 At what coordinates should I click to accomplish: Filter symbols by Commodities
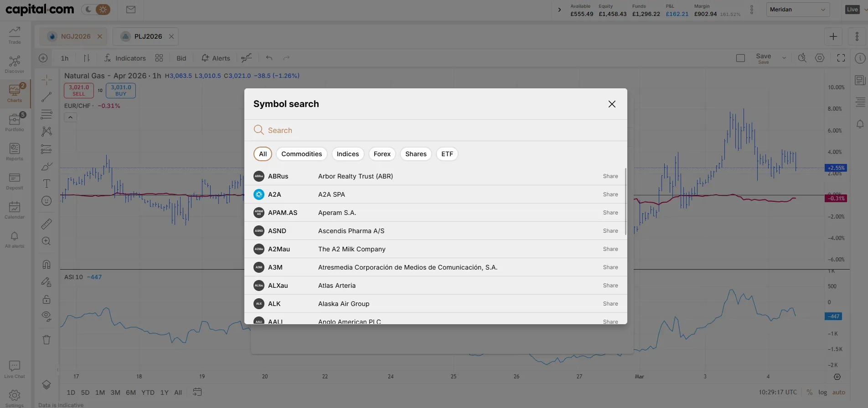tap(301, 154)
